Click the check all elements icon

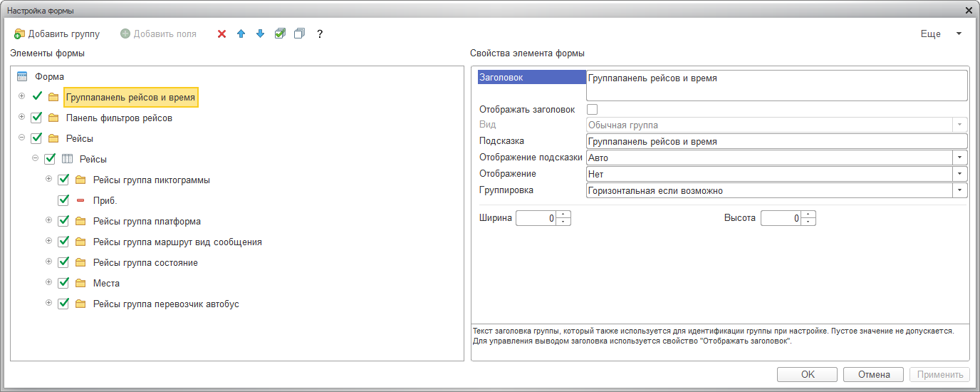280,34
